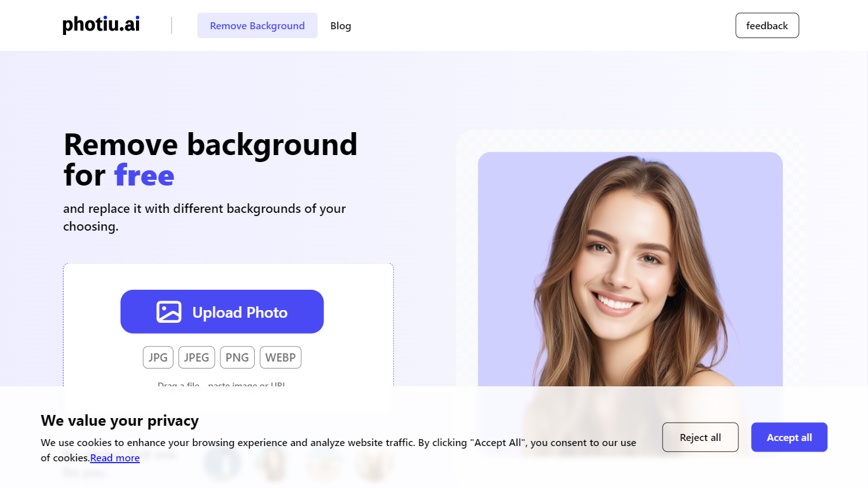
Task: Select the JPEG format tag
Action: pos(196,358)
